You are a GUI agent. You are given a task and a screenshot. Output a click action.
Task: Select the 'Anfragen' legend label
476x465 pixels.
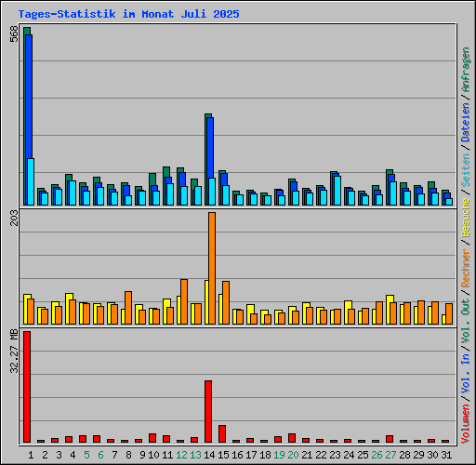pos(466,70)
